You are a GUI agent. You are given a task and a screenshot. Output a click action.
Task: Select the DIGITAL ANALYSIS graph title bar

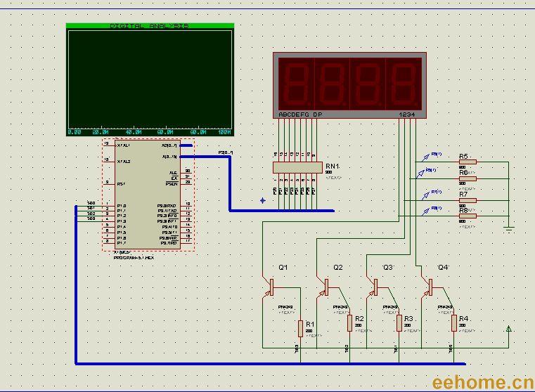coord(150,26)
